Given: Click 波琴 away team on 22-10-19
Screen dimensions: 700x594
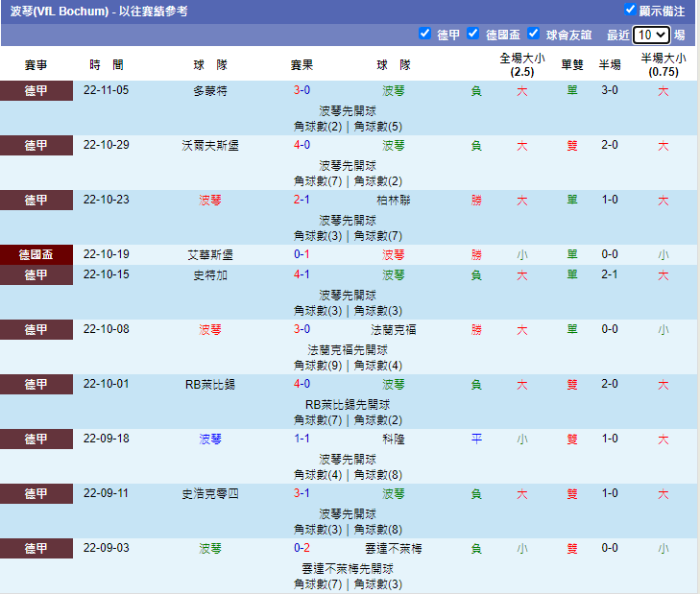Looking at the screenshot, I should coord(394,255).
